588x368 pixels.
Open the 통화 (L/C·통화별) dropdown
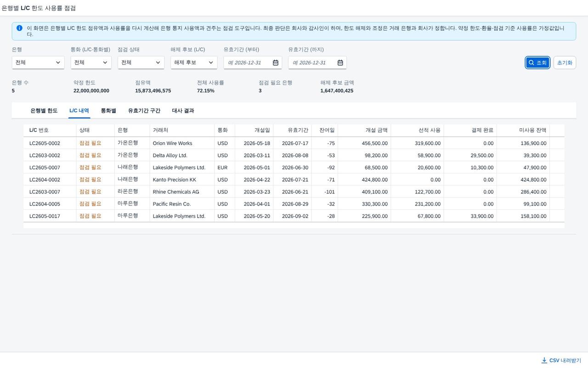91,63
